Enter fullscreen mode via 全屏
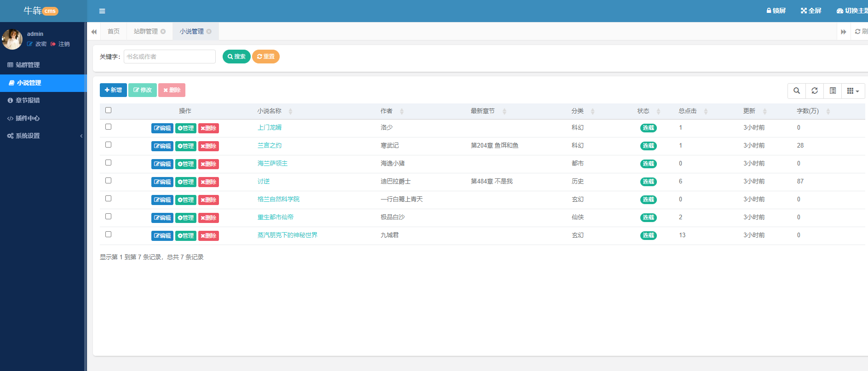The image size is (868, 371). click(811, 11)
